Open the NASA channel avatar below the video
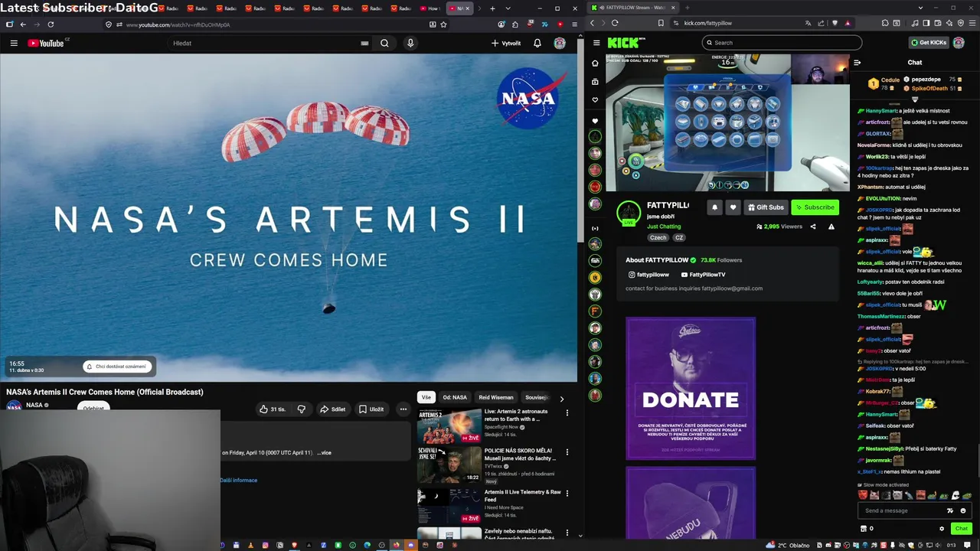Screen dimensions: 980x551 (14, 406)
